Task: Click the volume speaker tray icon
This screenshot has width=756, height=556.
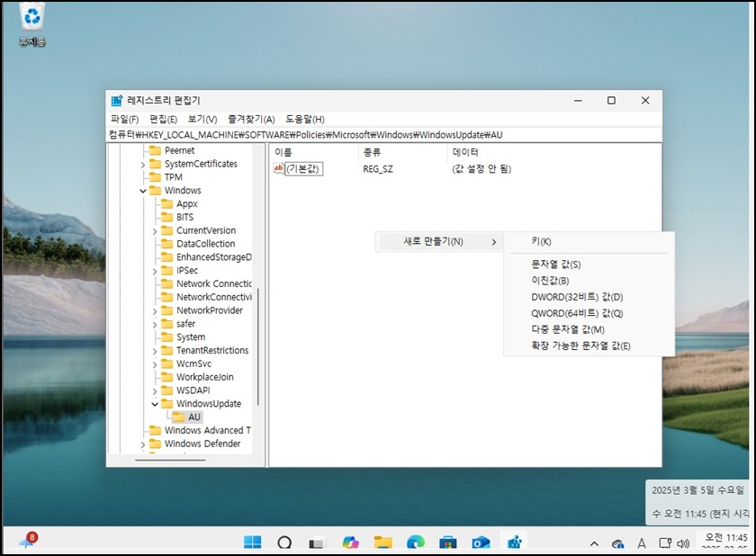Action: 683,544
